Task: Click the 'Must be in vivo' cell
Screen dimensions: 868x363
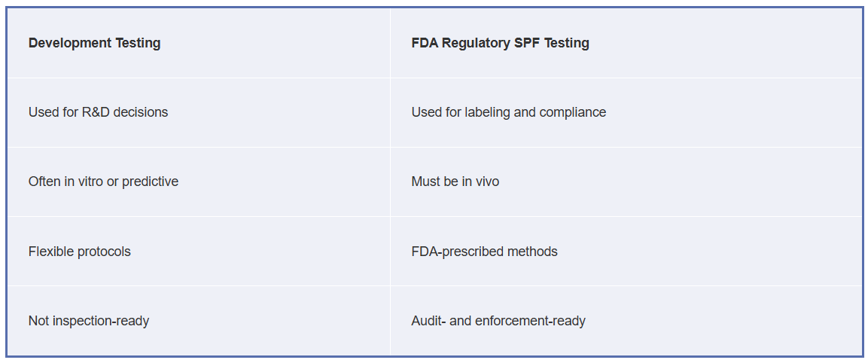Action: click(x=626, y=181)
